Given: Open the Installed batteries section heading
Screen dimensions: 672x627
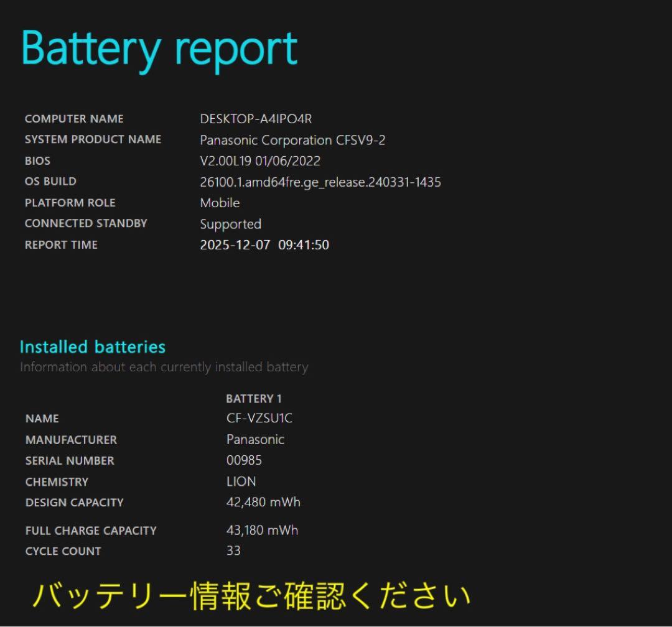Looking at the screenshot, I should click(x=93, y=347).
